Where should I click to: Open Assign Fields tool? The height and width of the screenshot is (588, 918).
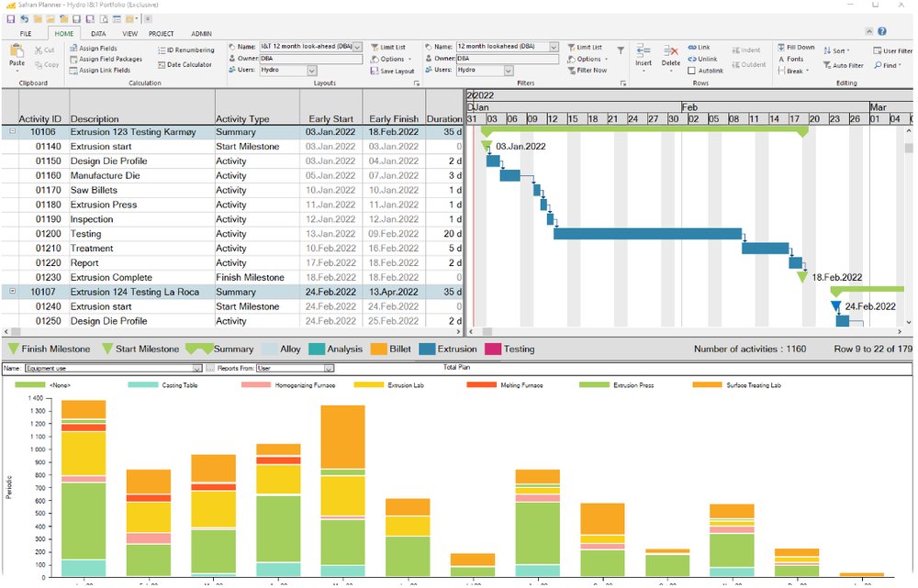coord(94,49)
